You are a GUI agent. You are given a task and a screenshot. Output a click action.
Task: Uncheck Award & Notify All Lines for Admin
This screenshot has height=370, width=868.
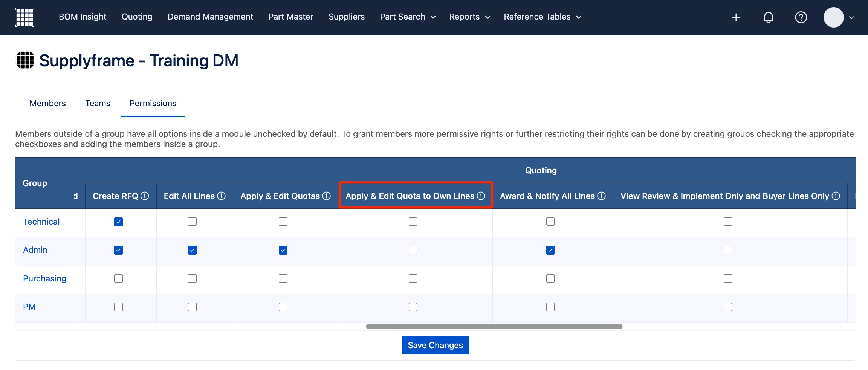point(550,250)
